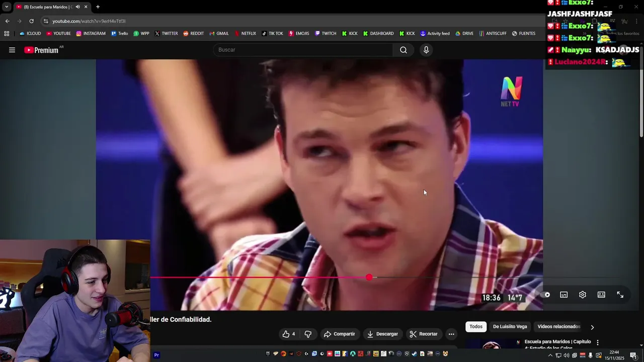Screen dimensions: 644x362
Task: Click the browser address bar URL
Action: point(89,21)
